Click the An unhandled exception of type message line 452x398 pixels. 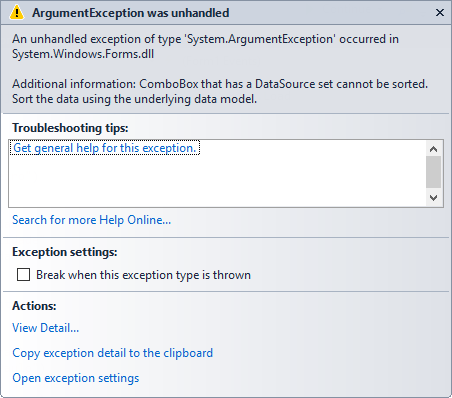tap(205, 39)
